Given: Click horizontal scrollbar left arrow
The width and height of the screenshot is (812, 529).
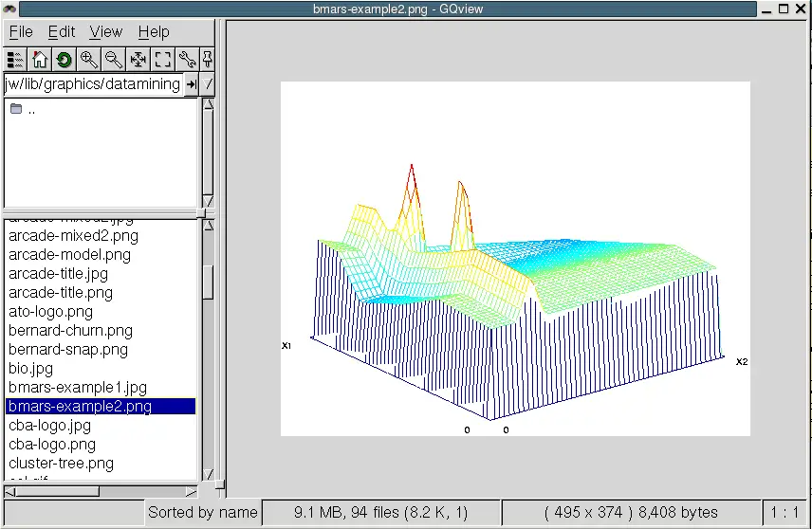Looking at the screenshot, I should tap(10, 491).
